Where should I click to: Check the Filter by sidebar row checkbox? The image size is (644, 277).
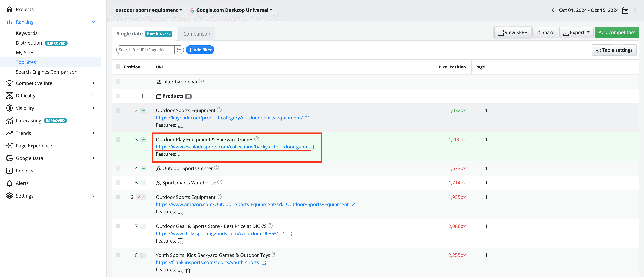pyautogui.click(x=118, y=81)
